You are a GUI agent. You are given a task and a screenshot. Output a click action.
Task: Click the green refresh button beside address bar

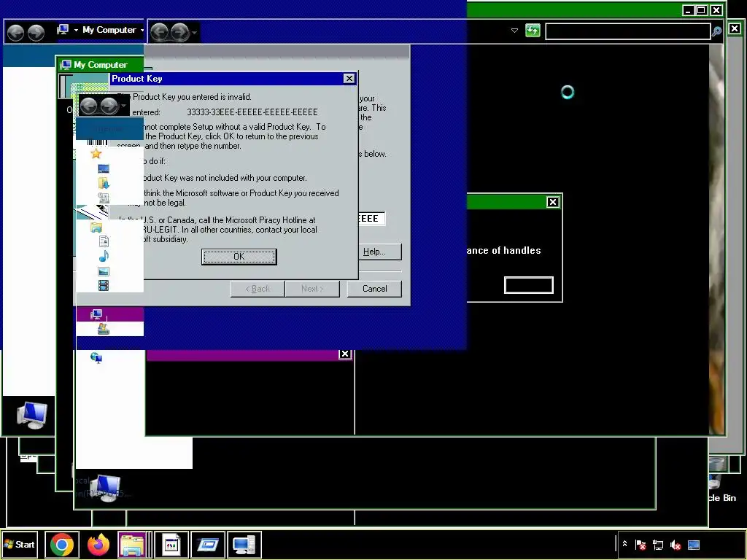533,31
